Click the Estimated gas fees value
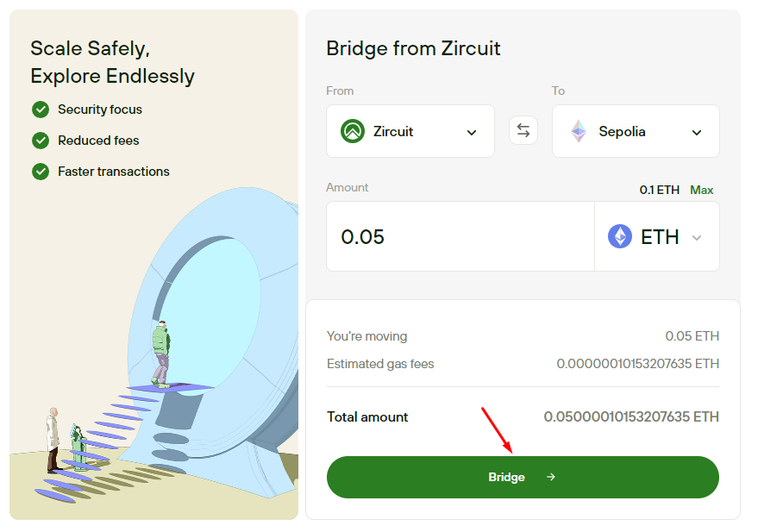 click(x=637, y=364)
